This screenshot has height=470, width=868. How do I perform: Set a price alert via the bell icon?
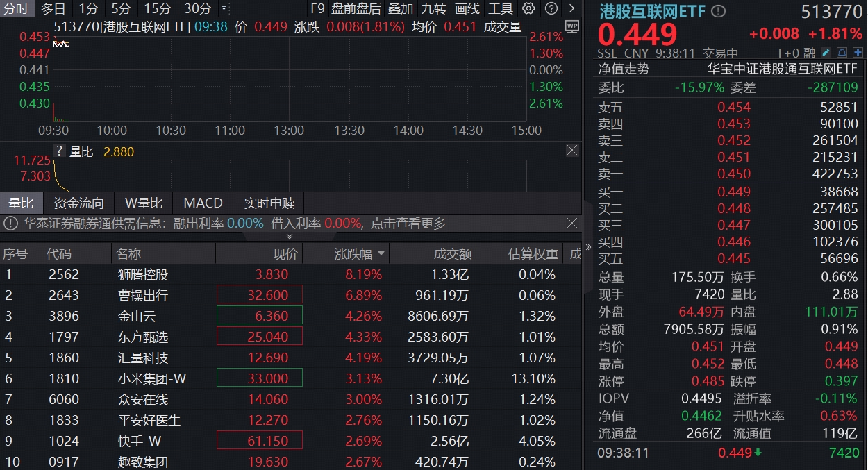tap(843, 52)
